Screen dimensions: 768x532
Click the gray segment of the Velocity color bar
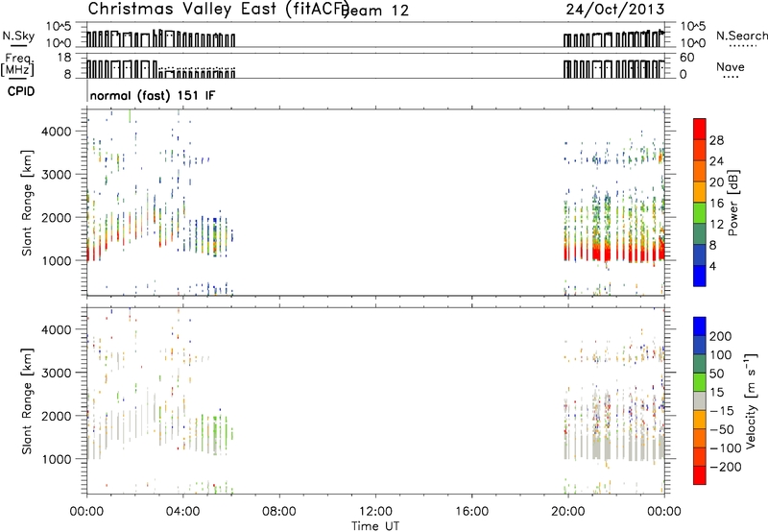700,400
